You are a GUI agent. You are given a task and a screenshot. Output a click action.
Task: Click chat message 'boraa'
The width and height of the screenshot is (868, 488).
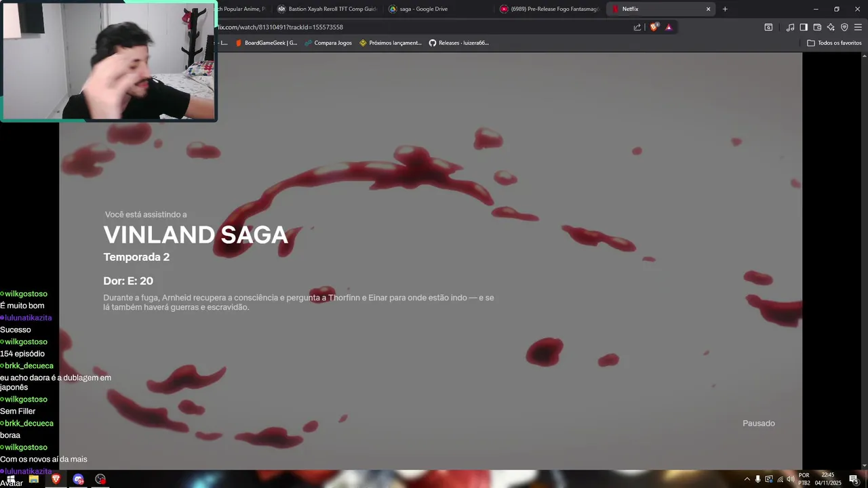tap(10, 435)
